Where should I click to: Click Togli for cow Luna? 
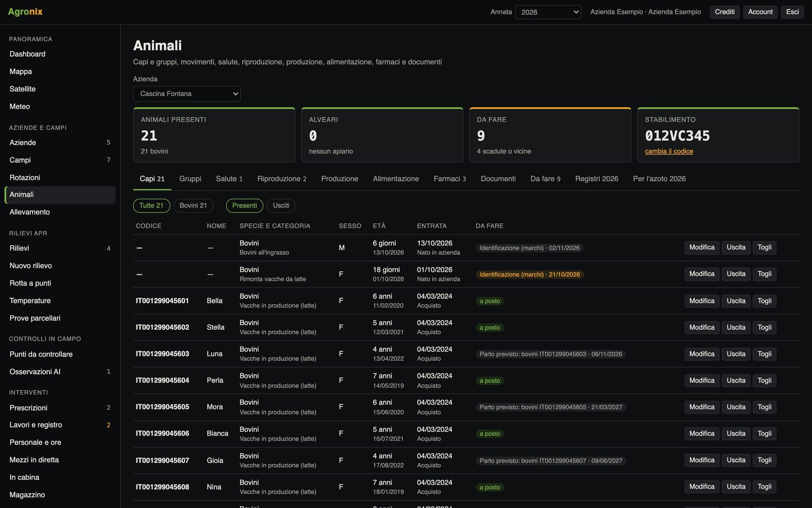point(764,354)
